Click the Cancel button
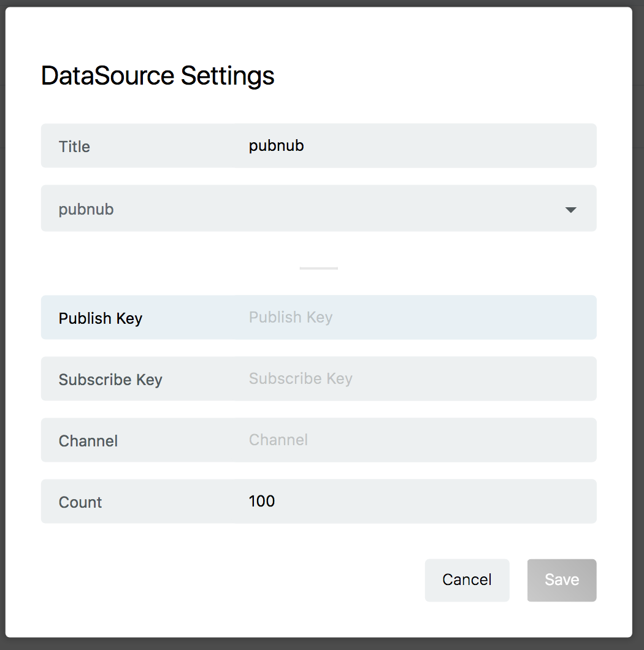644x650 pixels. [x=467, y=579]
